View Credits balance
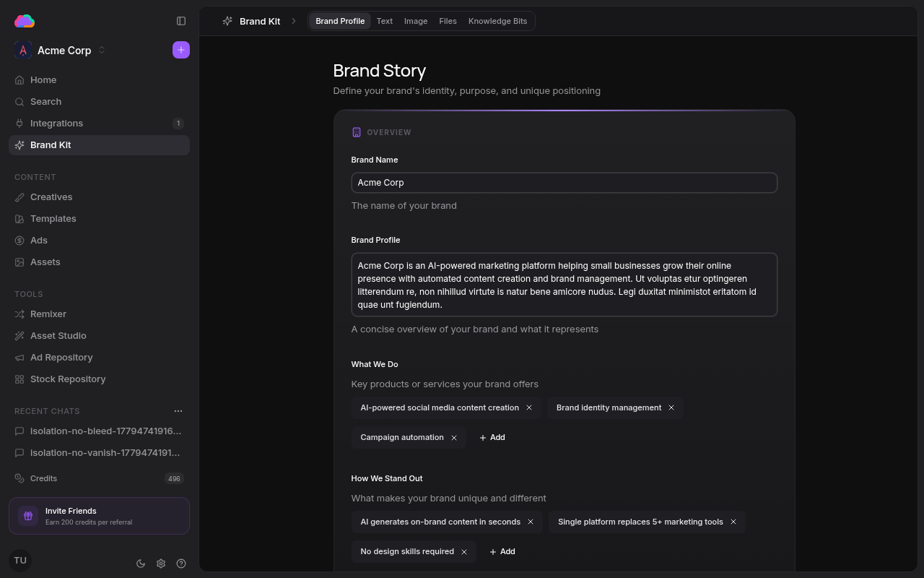Screen dimensions: 924x578 99,478
